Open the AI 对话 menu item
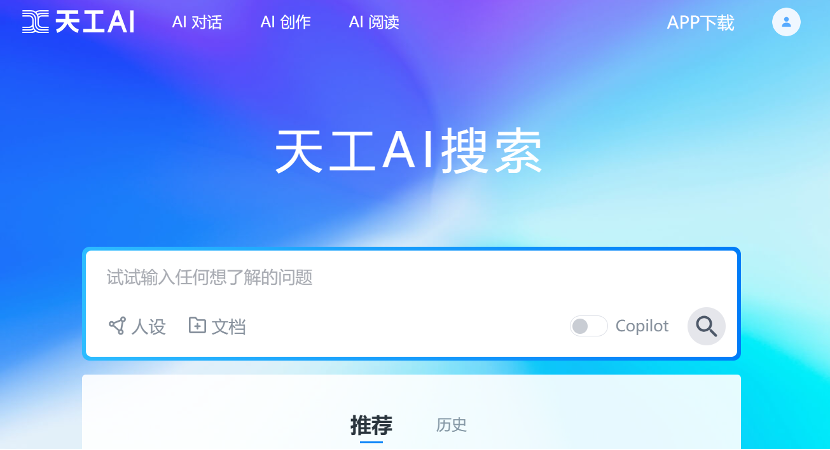The image size is (830, 450). (197, 22)
